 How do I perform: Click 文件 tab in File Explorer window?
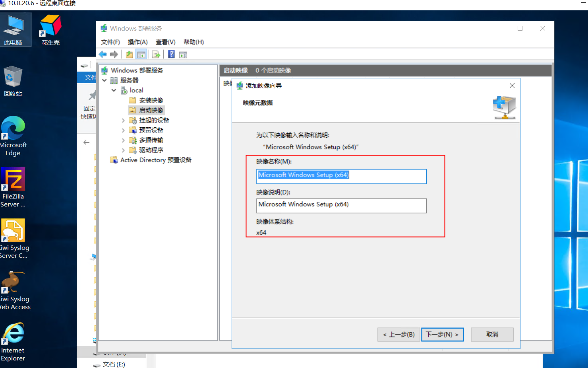point(87,77)
